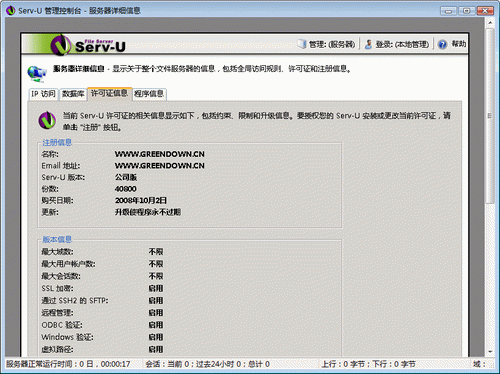Click the 虚拟路径 row value 启用
500x374 pixels.
(x=156, y=349)
